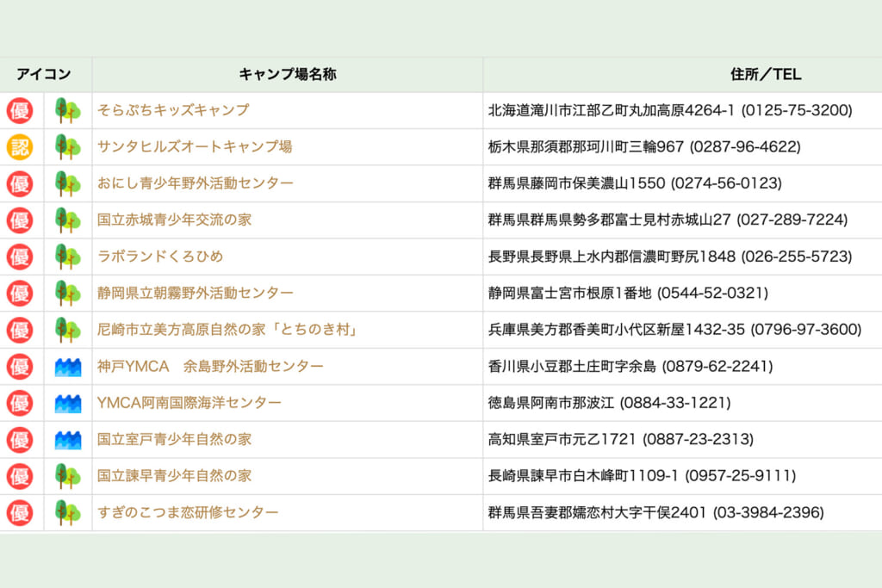The image size is (882, 588).
Task: Click the wave icon beside 国立室戸青少年自然の家
Action: (x=68, y=440)
